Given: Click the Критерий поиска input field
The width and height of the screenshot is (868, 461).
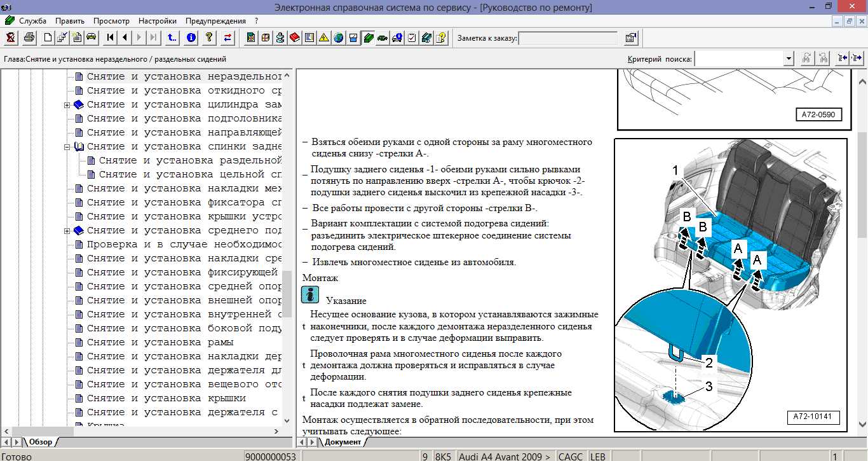Looking at the screenshot, I should (739, 58).
